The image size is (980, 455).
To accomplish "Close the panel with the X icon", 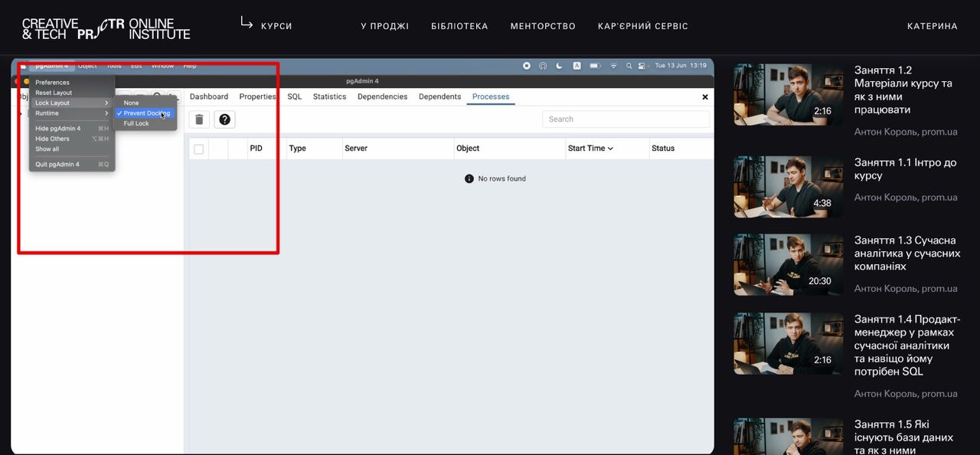I will (x=705, y=97).
